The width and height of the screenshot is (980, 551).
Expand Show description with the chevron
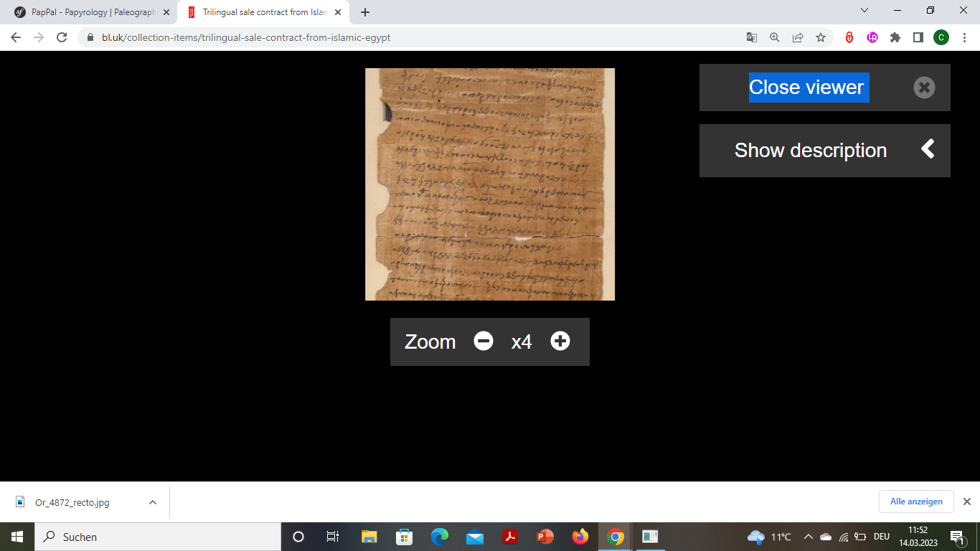pyautogui.click(x=928, y=149)
